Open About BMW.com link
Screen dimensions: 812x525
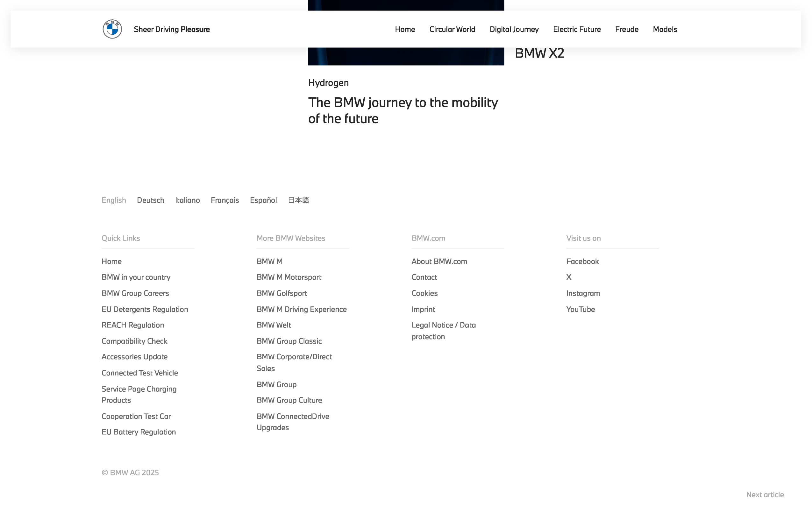pyautogui.click(x=439, y=262)
